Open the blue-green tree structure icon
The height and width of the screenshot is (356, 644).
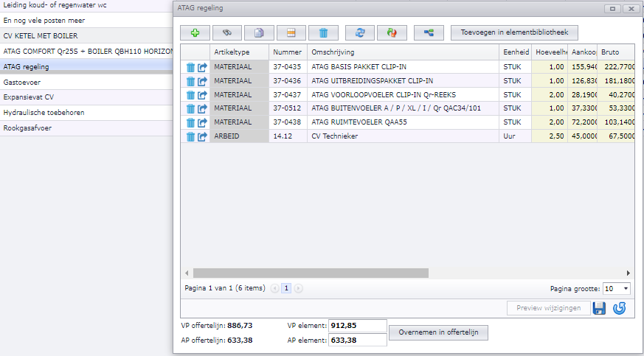click(x=429, y=33)
